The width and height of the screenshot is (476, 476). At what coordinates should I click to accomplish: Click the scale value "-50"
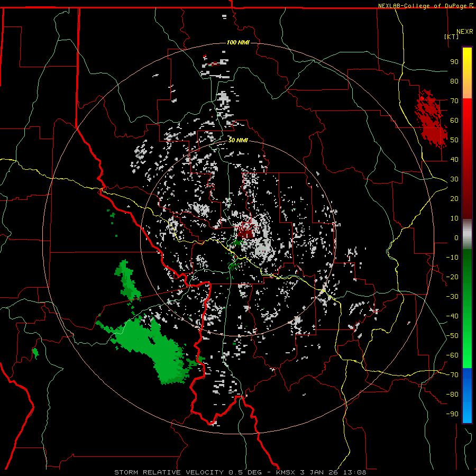pyautogui.click(x=452, y=336)
